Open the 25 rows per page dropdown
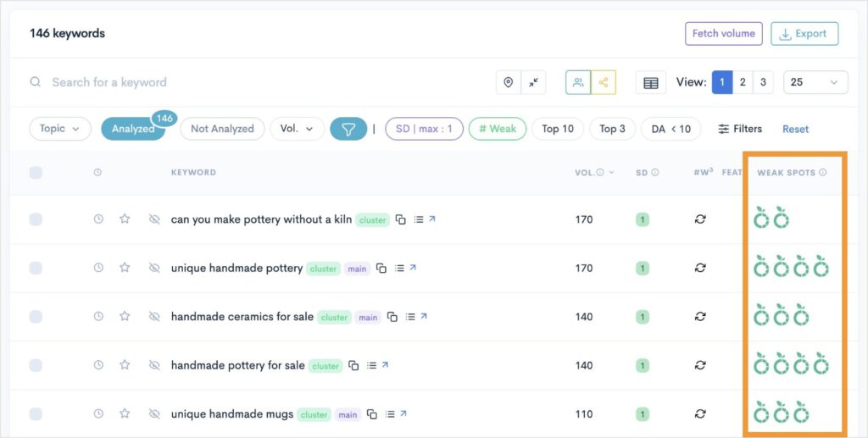 [815, 82]
